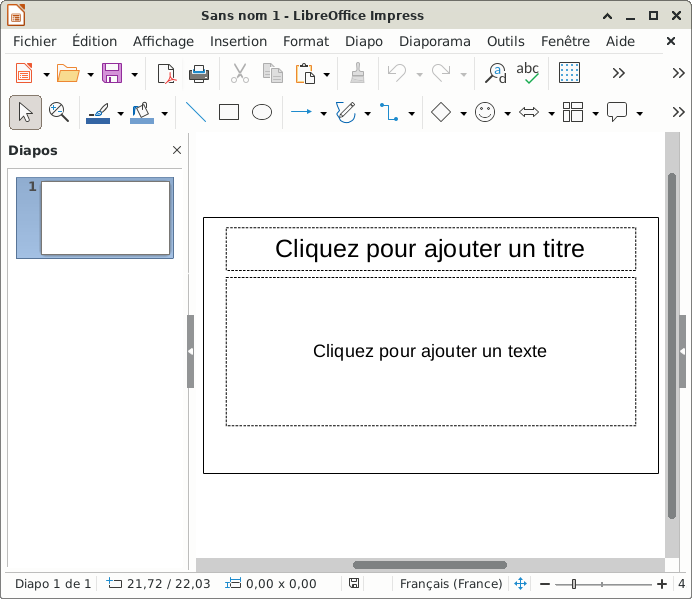Select the Curve drawing tool
Screen dimensions: 692x599
346,112
